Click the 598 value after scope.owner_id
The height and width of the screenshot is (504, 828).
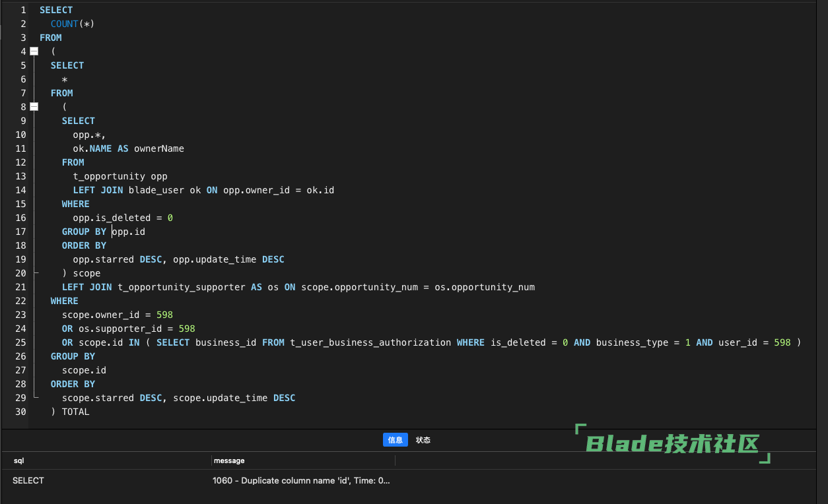tap(164, 315)
